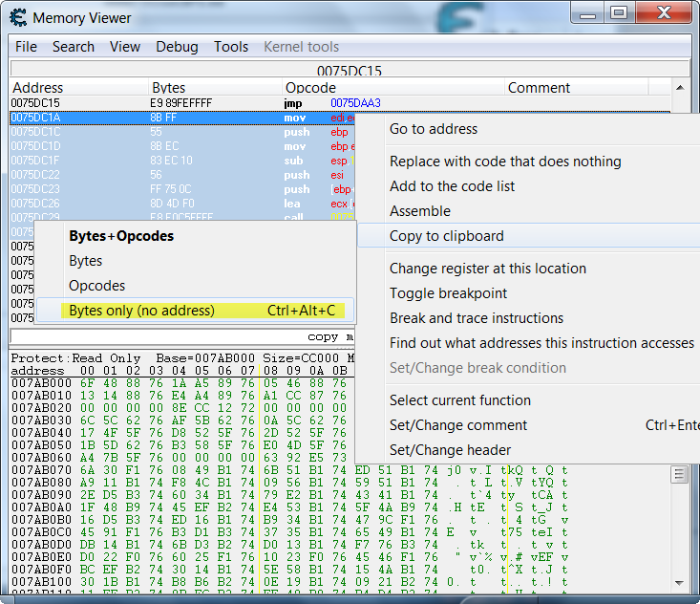Viewport: 700px width, 604px height.
Task: Click the hex view scrollbar up arrow
Action: pos(679,475)
